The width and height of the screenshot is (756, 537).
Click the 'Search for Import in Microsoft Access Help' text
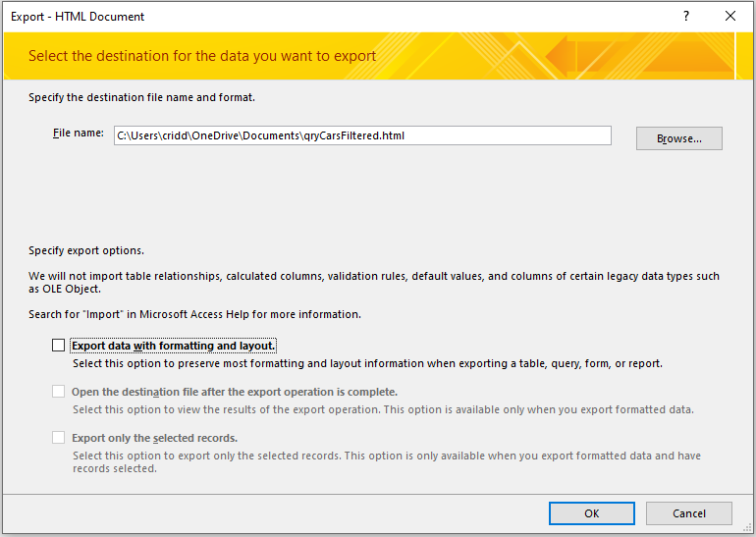tap(194, 314)
